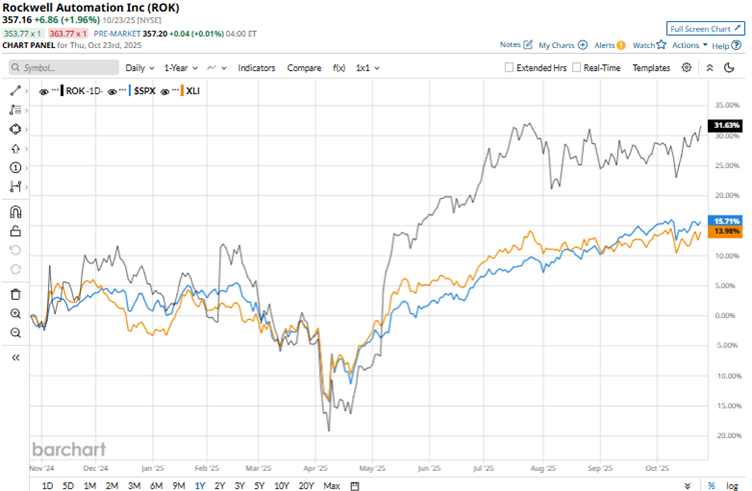The width and height of the screenshot is (752, 491).
Task: Click the Watch link
Action: coord(644,45)
